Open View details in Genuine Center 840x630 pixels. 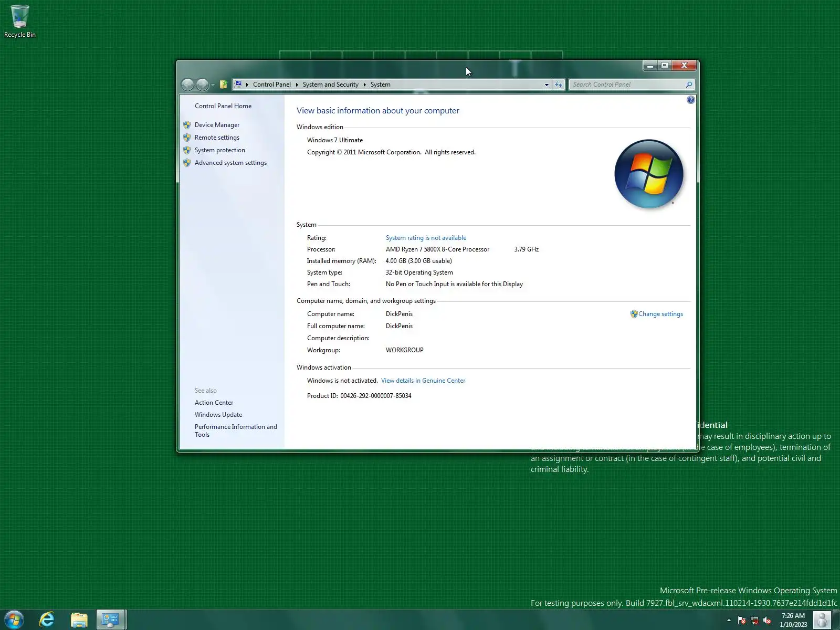point(423,381)
